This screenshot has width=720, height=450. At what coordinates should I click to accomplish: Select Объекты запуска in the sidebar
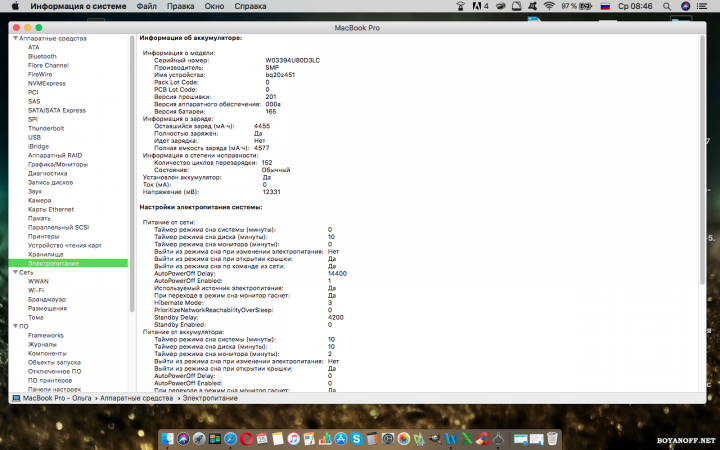[x=54, y=362]
